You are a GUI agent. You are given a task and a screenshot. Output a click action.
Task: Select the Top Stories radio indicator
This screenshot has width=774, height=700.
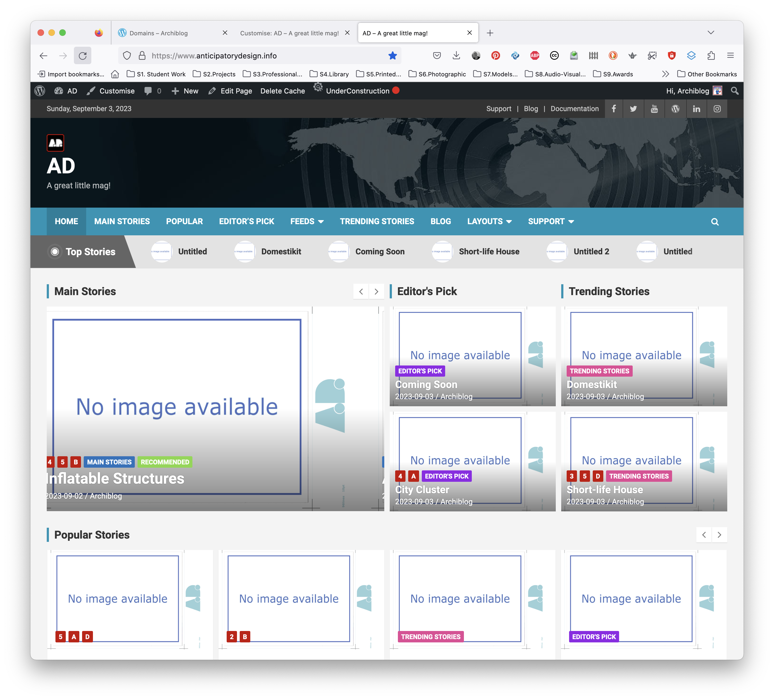55,252
